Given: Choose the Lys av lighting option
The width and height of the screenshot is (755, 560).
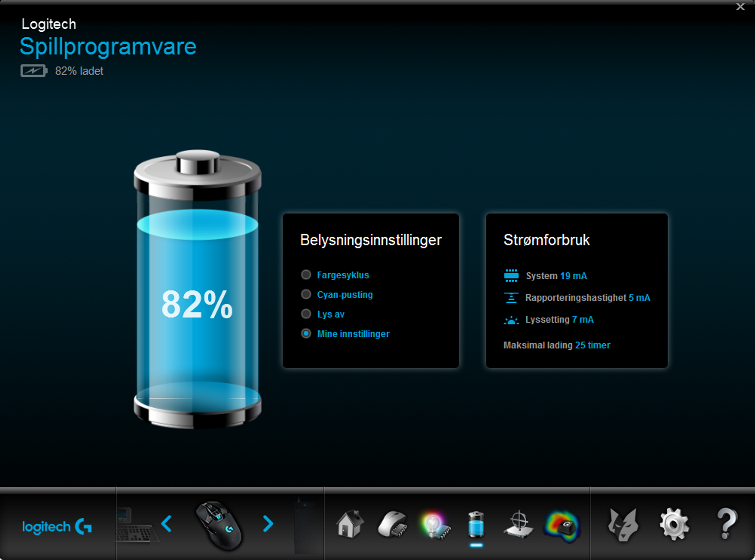Looking at the screenshot, I should coord(306,314).
